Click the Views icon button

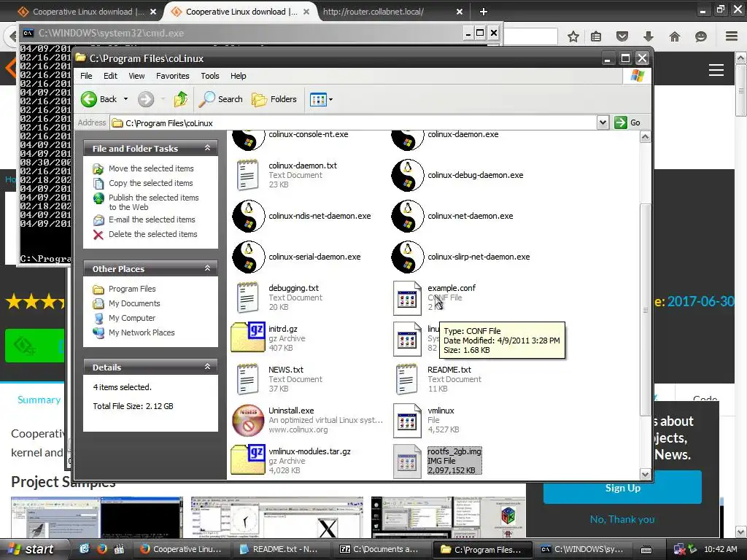[318, 99]
